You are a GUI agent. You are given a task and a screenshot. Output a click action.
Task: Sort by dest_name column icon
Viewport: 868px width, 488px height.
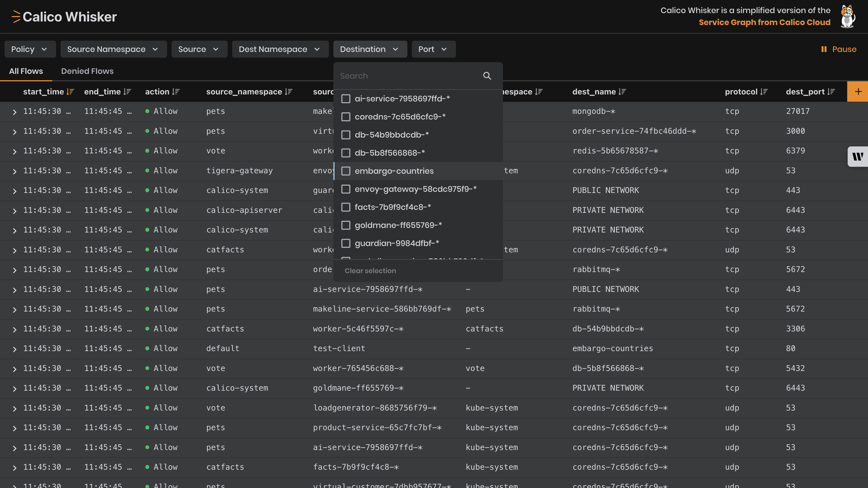(x=622, y=91)
